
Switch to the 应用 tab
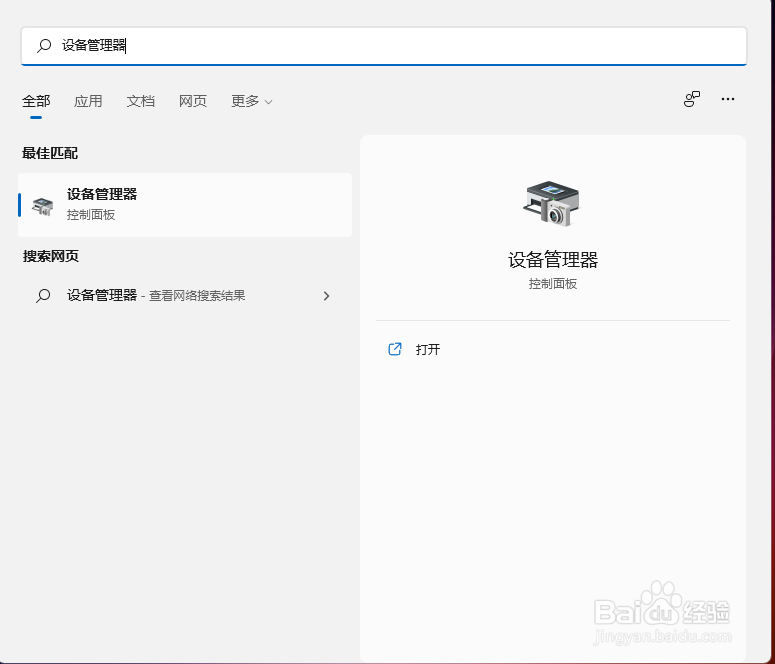88,101
